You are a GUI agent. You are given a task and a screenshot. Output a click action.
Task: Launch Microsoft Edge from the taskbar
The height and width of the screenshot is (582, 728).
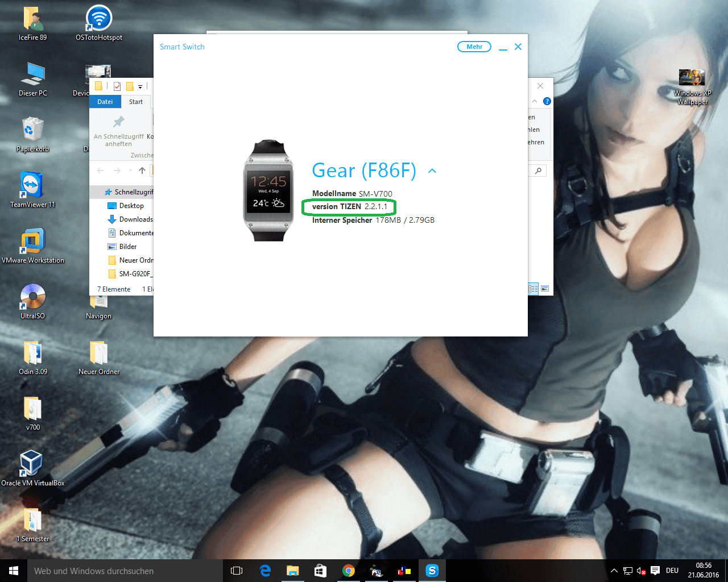pyautogui.click(x=265, y=571)
